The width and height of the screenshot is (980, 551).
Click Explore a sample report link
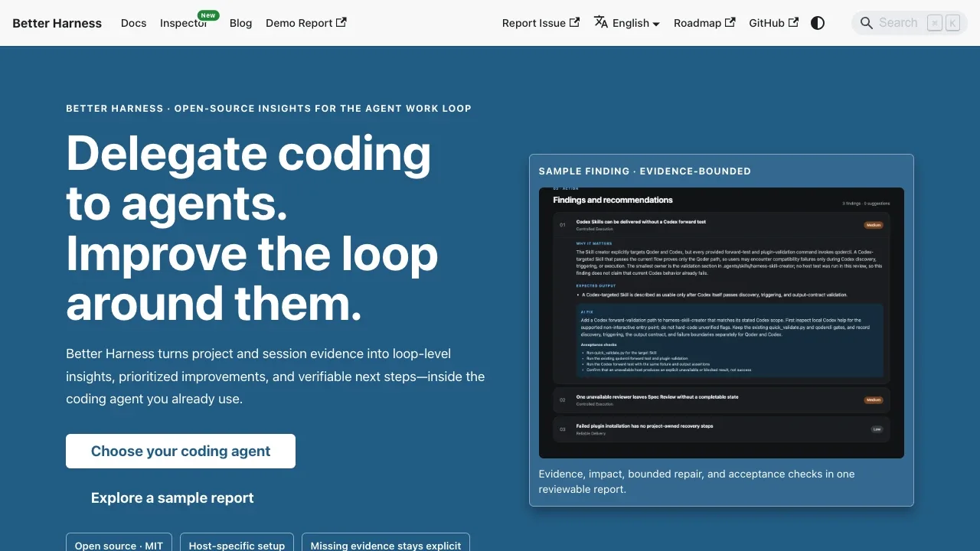[x=172, y=497]
